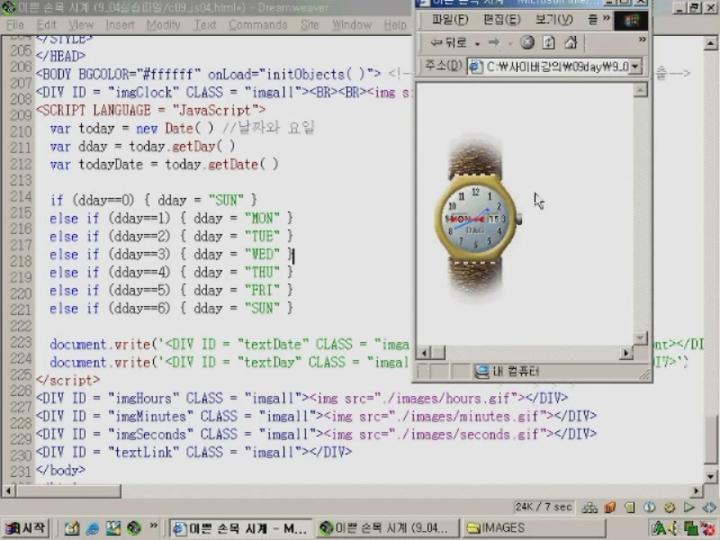Click the Dreamweaver code scrollbar up arrow
Screen dimensions: 720x540
pos(710,44)
